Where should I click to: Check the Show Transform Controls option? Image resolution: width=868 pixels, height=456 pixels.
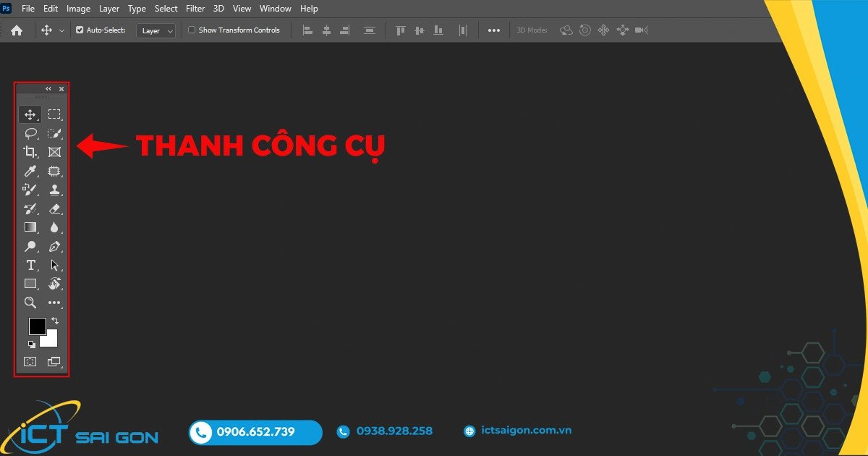pos(192,30)
